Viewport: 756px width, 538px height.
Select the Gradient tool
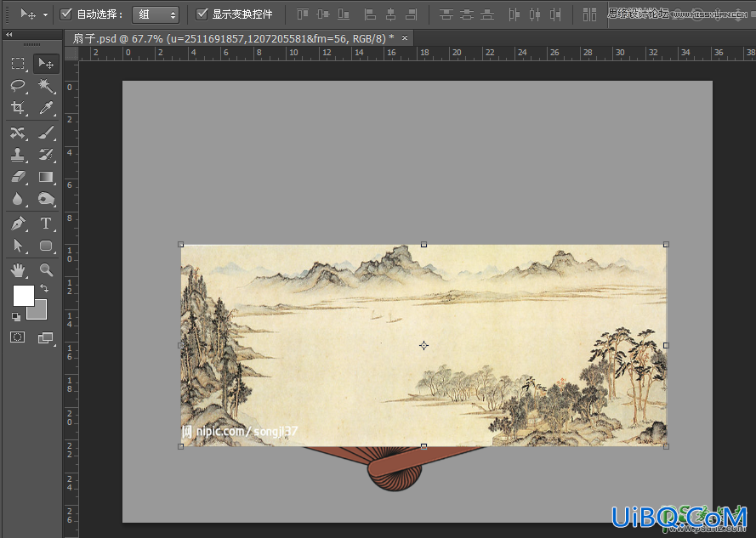[x=46, y=177]
